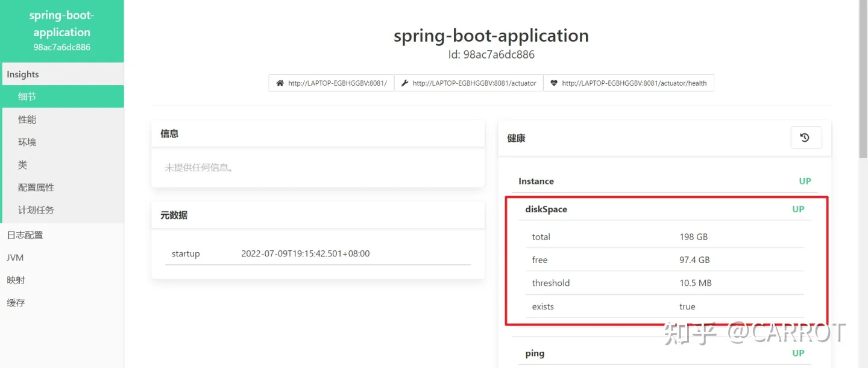Viewport: 868px width, 368px height.
Task: Click the exists key in diskSpace
Action: (x=542, y=306)
